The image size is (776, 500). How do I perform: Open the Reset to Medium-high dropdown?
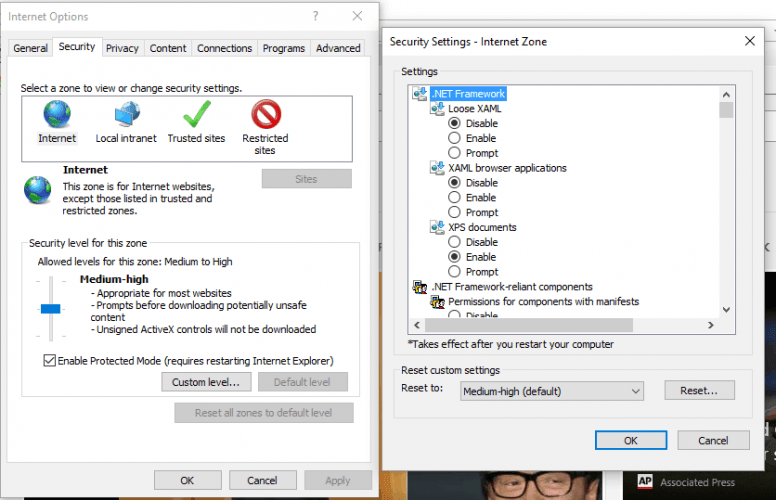coord(552,391)
